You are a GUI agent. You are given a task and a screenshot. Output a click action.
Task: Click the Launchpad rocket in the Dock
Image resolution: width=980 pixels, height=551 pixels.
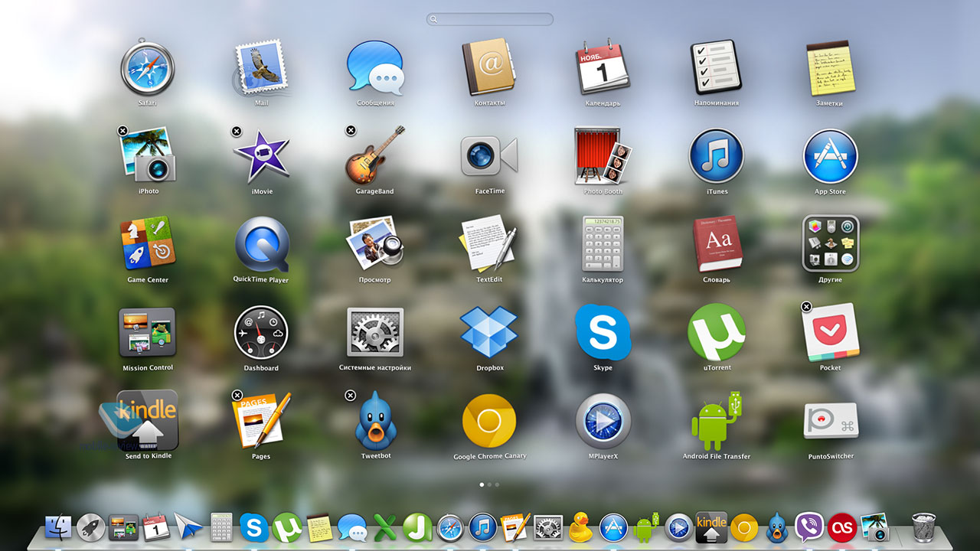tap(91, 527)
